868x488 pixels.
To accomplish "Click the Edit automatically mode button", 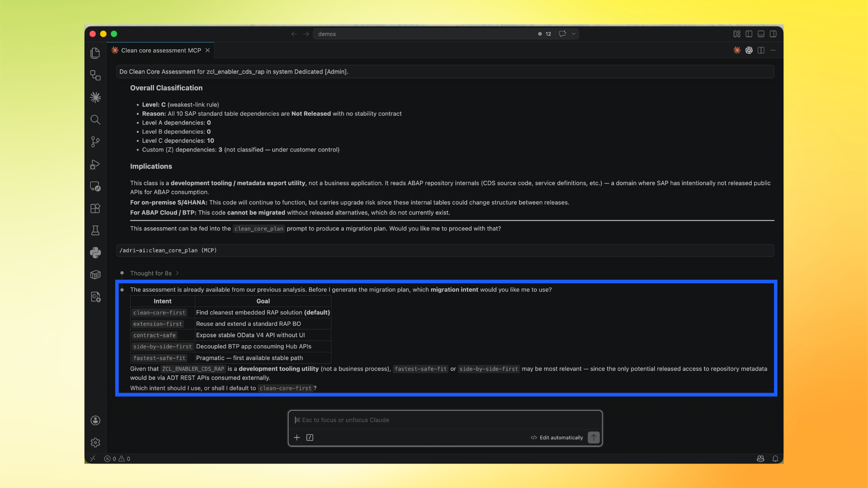I will click(x=557, y=437).
